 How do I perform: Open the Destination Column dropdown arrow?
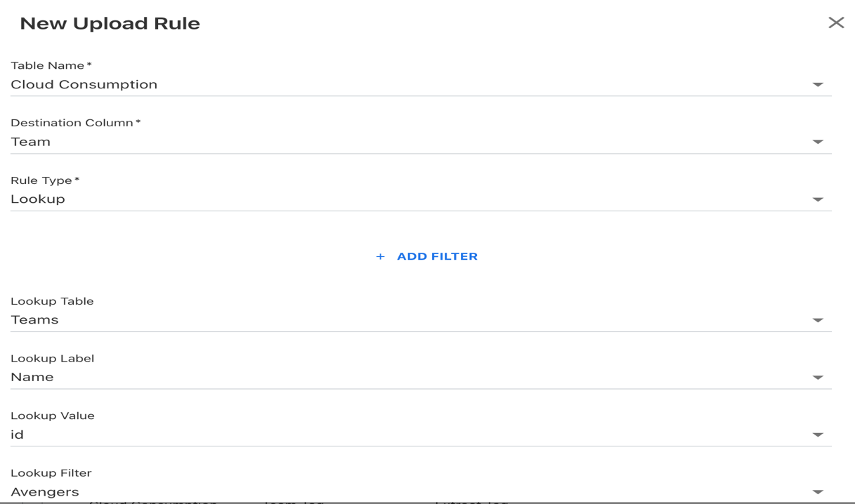(x=818, y=142)
